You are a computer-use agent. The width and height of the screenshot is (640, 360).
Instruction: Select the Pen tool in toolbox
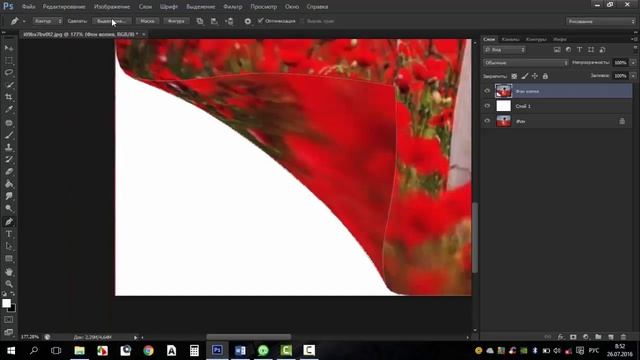point(9,222)
